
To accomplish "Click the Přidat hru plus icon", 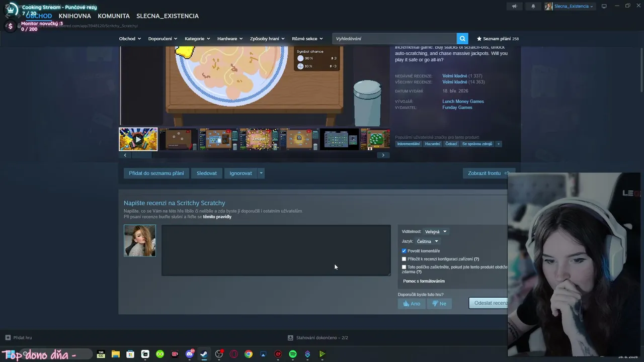I will tap(8, 338).
